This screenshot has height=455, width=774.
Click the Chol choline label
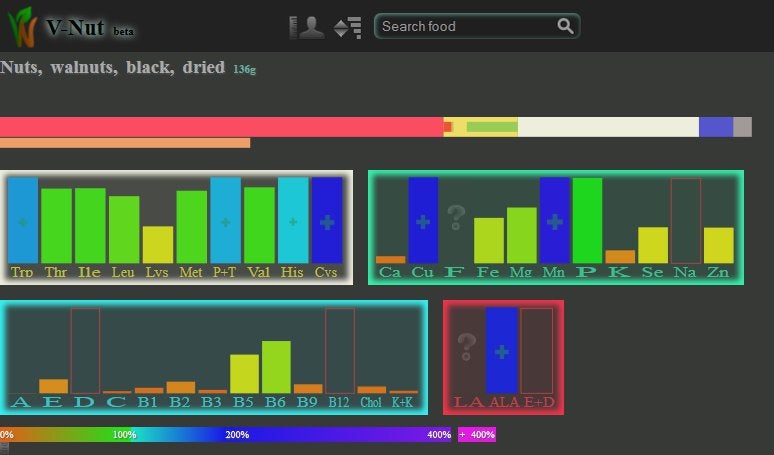[371, 402]
